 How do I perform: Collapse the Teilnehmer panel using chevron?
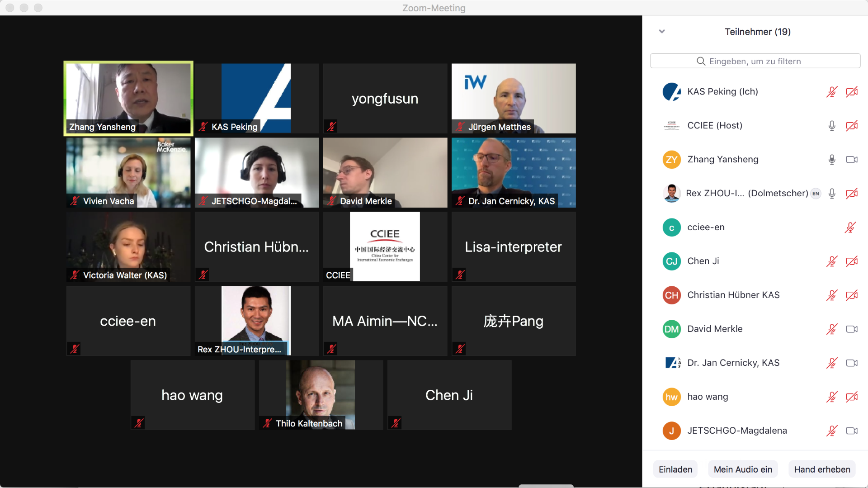[x=662, y=32]
